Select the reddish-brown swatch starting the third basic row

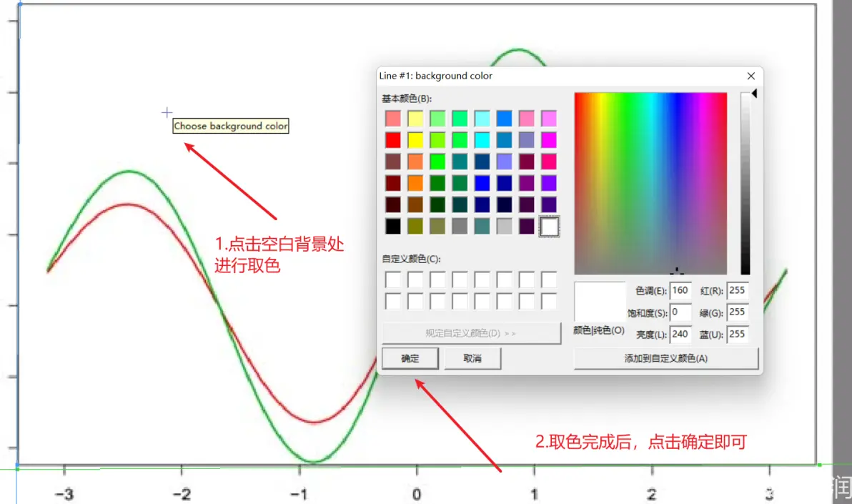(x=393, y=162)
